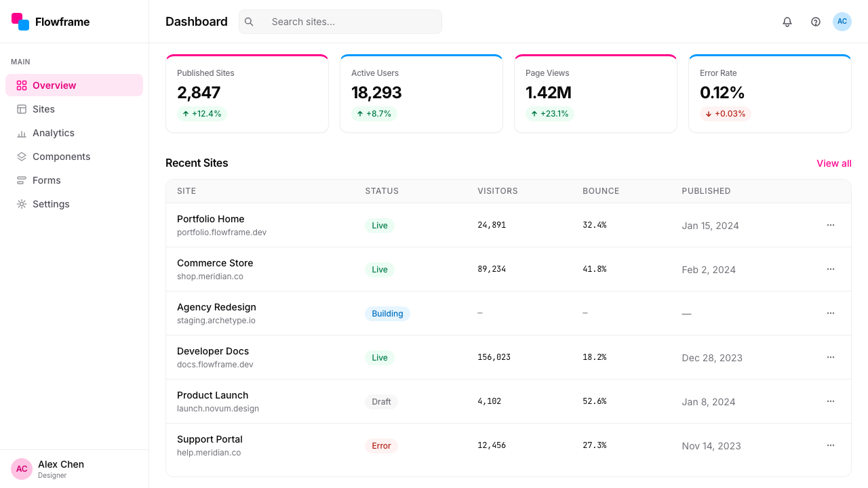Click the Analytics bar chart icon
This screenshot has width=868, height=488.
coord(22,133)
